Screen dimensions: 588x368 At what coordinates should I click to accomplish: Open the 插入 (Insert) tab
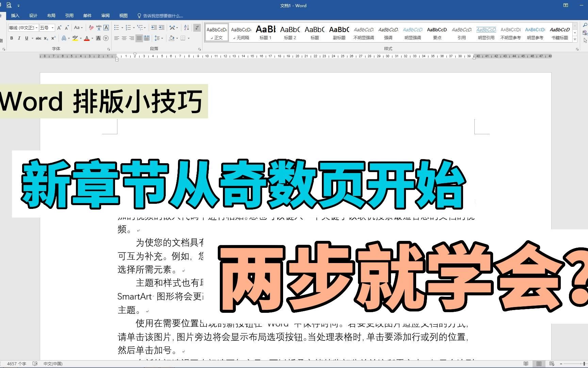point(15,16)
